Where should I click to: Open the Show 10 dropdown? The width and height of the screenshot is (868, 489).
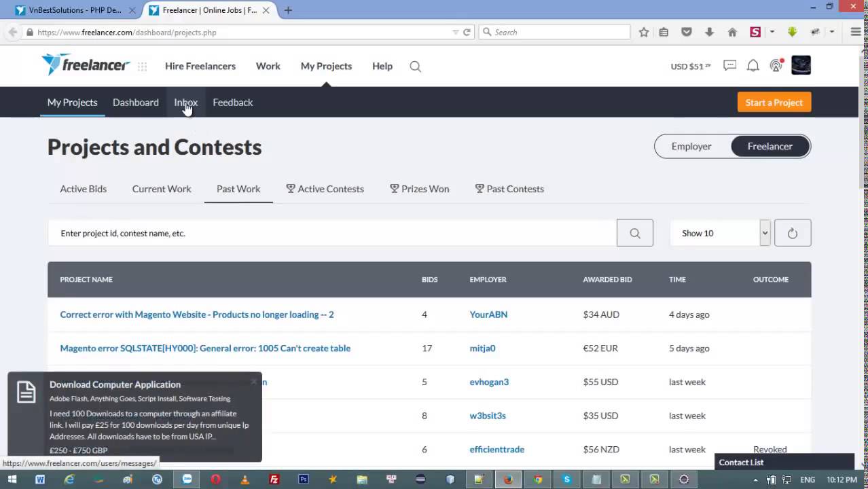click(721, 233)
